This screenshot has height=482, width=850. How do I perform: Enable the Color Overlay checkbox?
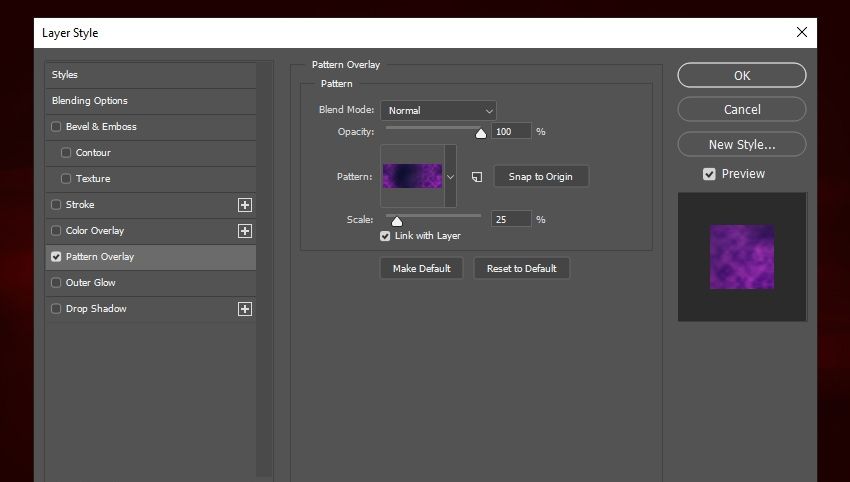point(56,230)
